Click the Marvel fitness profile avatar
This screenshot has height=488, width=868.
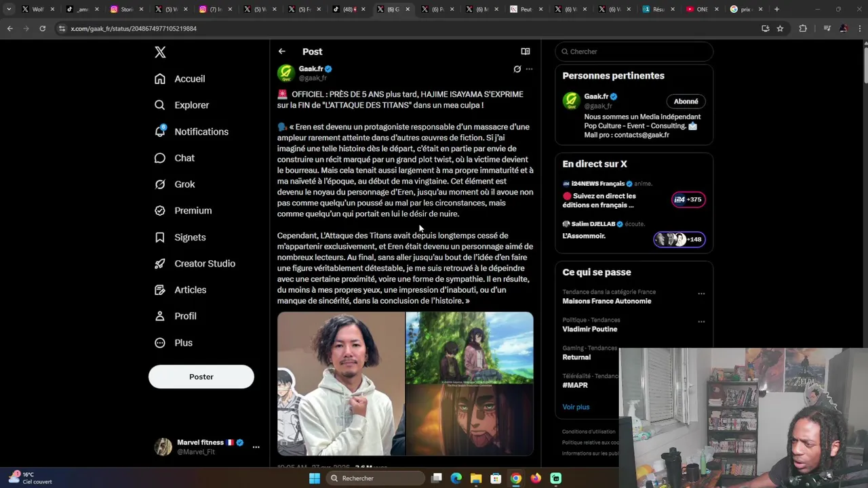click(163, 447)
